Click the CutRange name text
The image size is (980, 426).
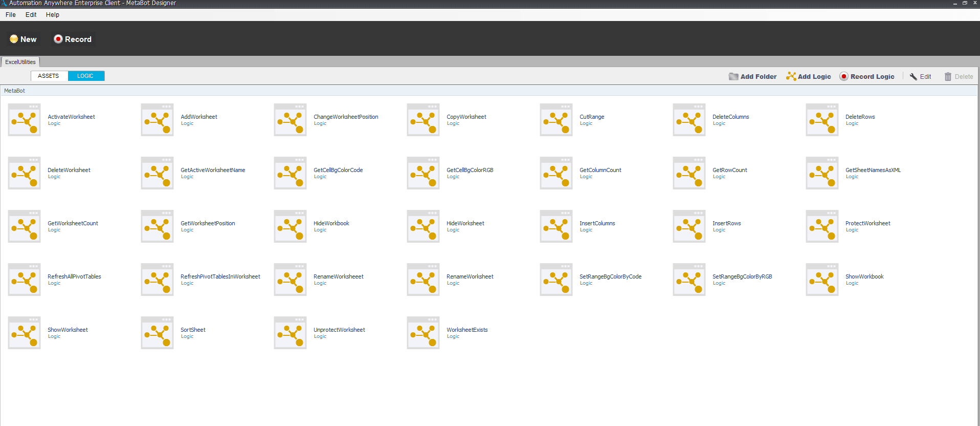[x=592, y=117]
